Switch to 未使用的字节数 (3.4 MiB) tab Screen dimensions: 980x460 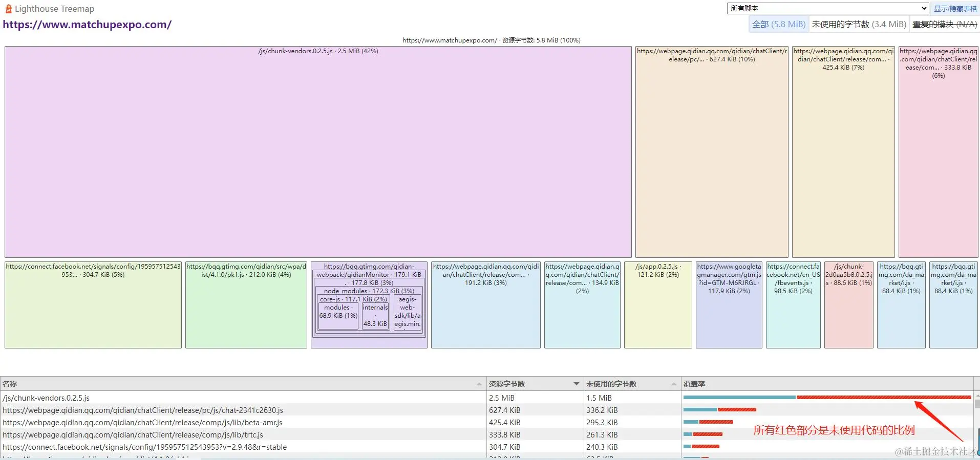point(859,24)
